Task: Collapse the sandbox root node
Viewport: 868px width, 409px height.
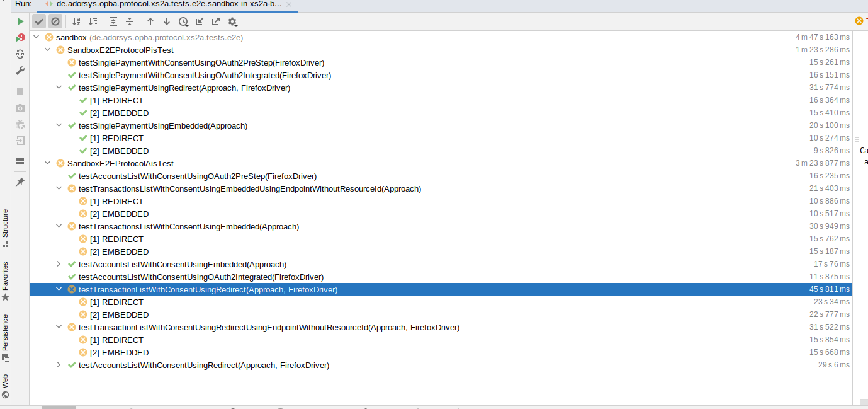Action: pyautogui.click(x=37, y=38)
